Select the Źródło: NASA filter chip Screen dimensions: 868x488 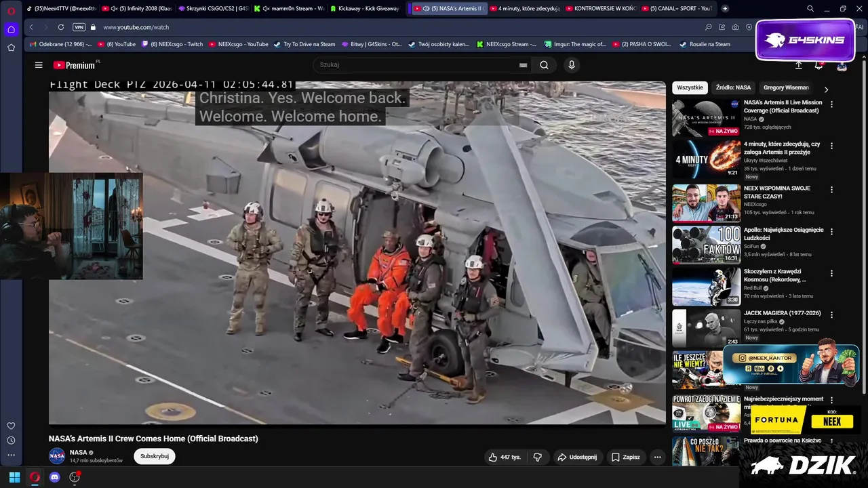[x=733, y=87]
